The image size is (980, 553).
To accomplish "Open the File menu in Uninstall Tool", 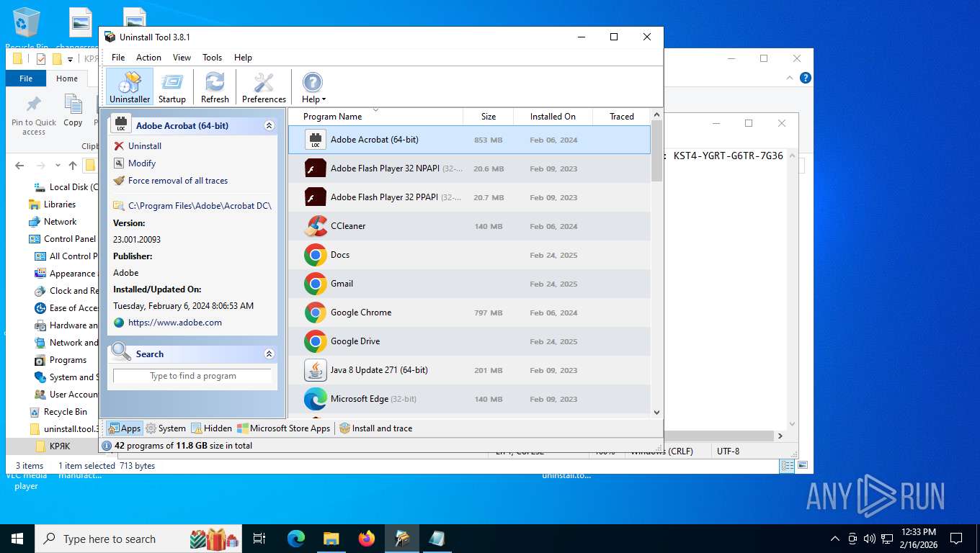I will [x=118, y=58].
